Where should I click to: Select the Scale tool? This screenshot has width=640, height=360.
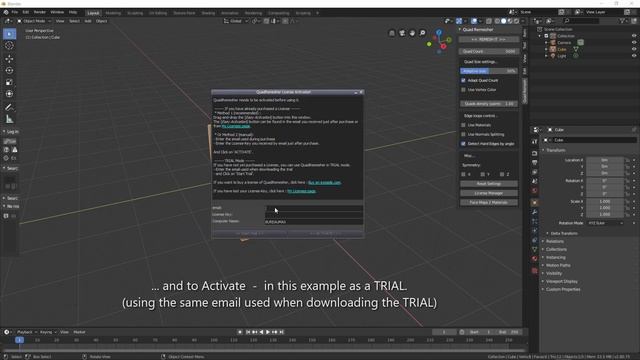[x=9, y=82]
